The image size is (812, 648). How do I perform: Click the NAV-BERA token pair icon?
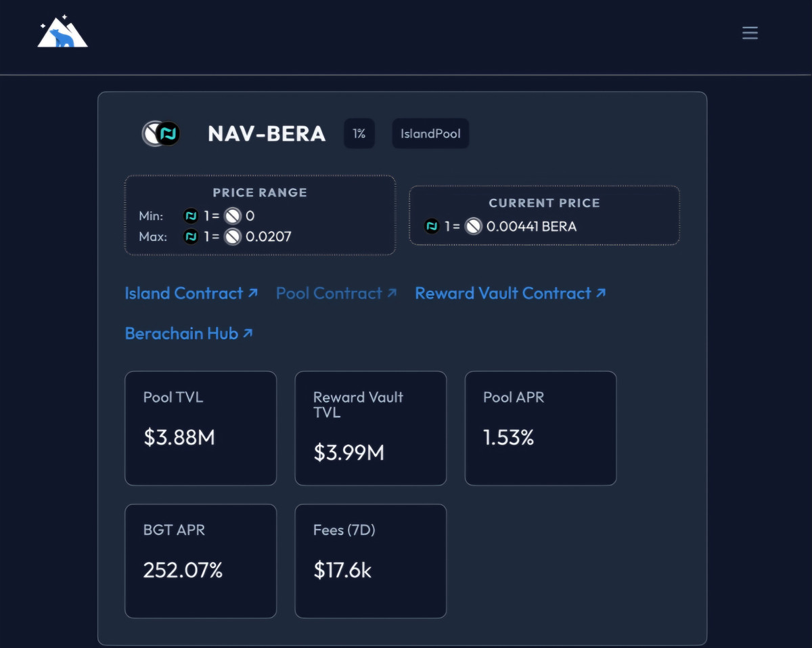coord(161,134)
